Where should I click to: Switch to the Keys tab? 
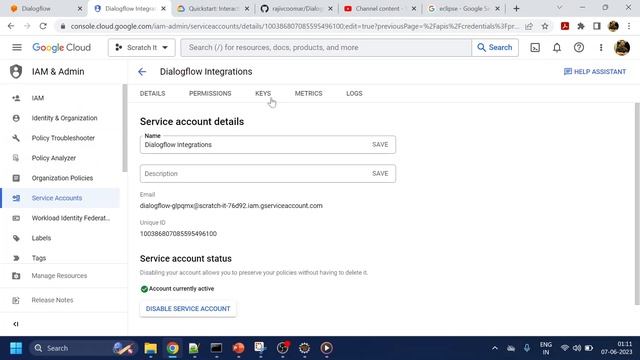[x=263, y=93]
